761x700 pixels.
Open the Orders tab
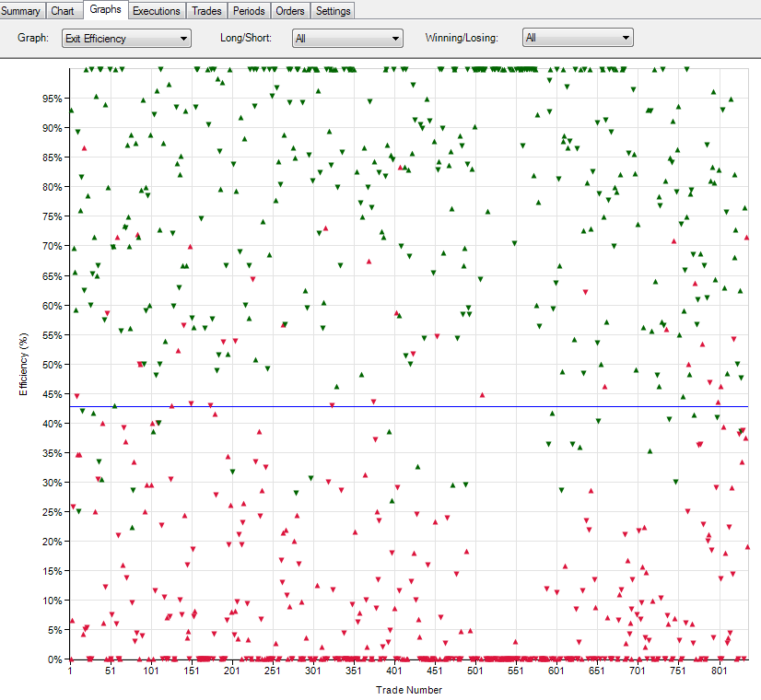click(x=289, y=11)
